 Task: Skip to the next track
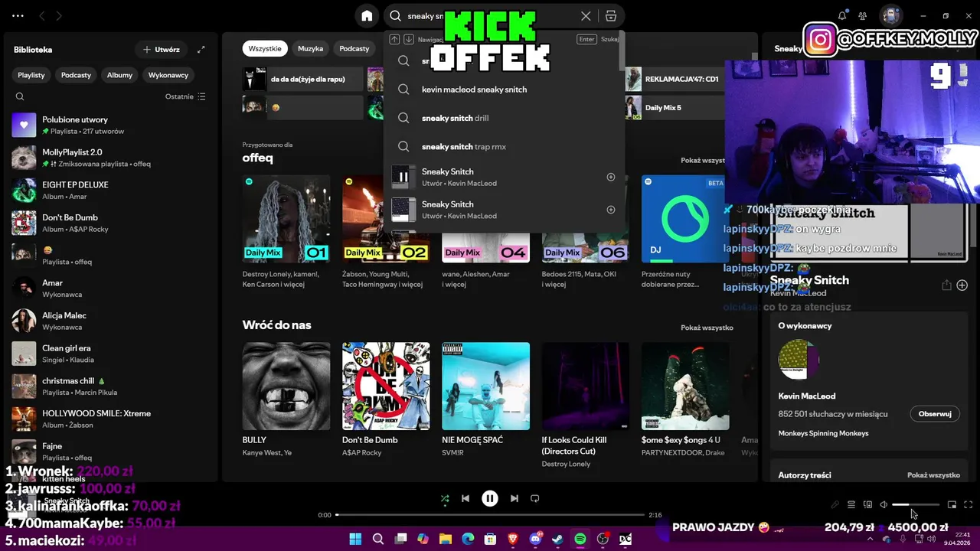[514, 498]
